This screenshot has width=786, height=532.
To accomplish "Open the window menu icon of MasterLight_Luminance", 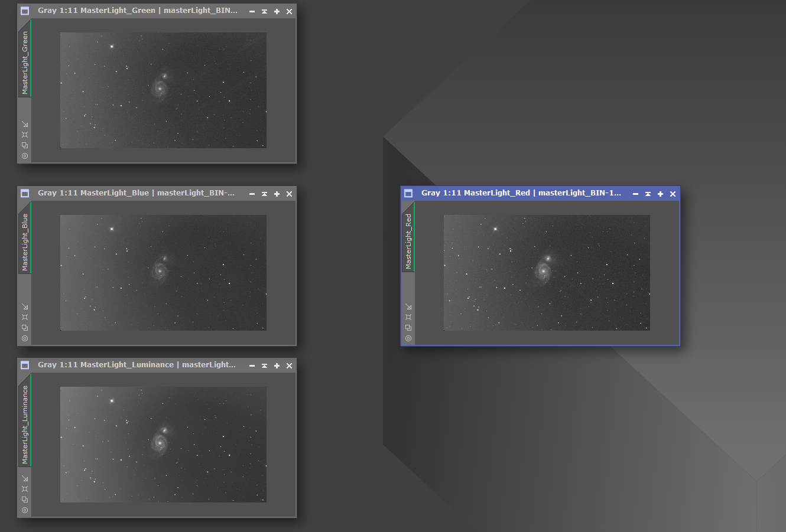I will pos(25,365).
